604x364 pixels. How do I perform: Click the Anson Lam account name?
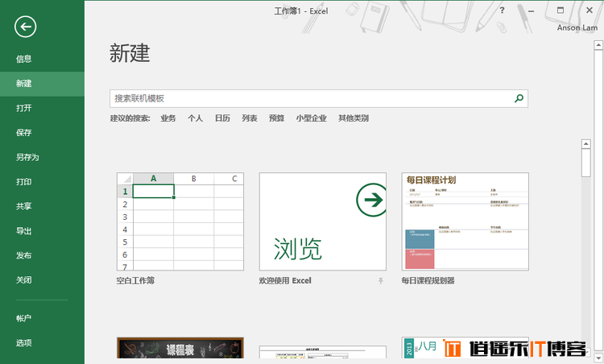[x=577, y=27]
